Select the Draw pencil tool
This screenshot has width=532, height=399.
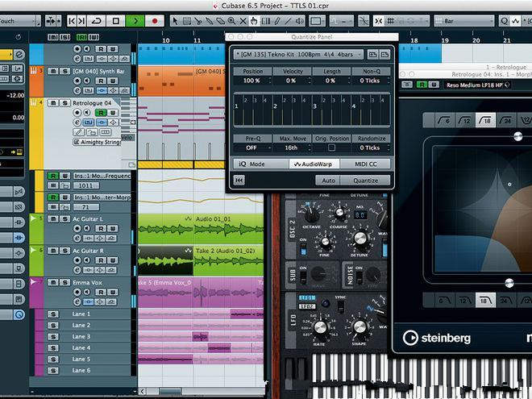pyautogui.click(x=277, y=21)
